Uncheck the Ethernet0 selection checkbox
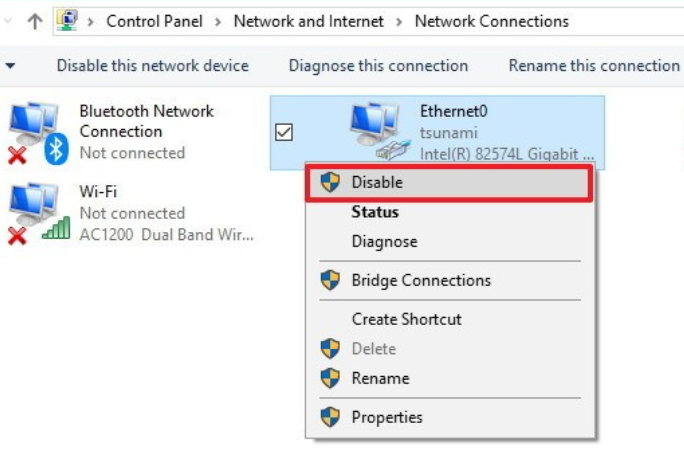 pyautogui.click(x=284, y=132)
